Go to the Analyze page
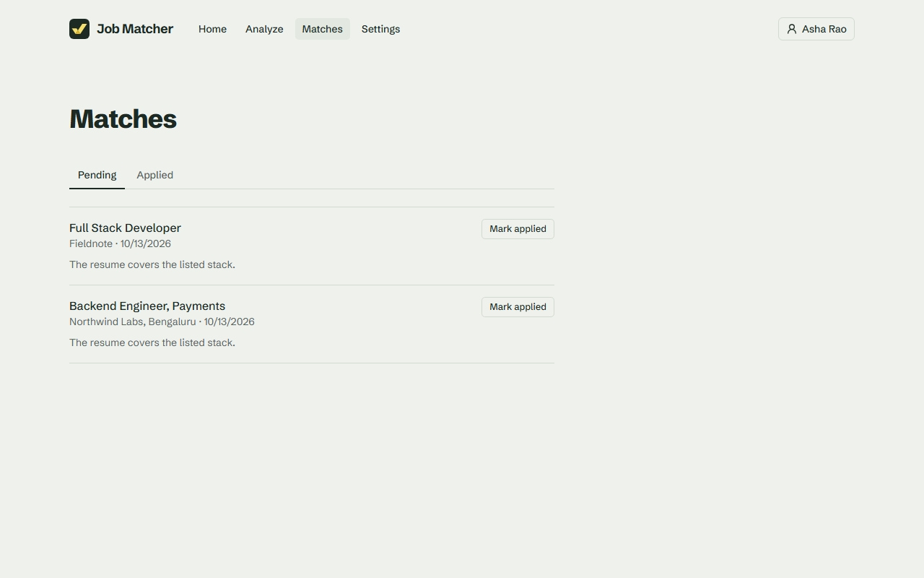The image size is (924, 578). tap(264, 29)
